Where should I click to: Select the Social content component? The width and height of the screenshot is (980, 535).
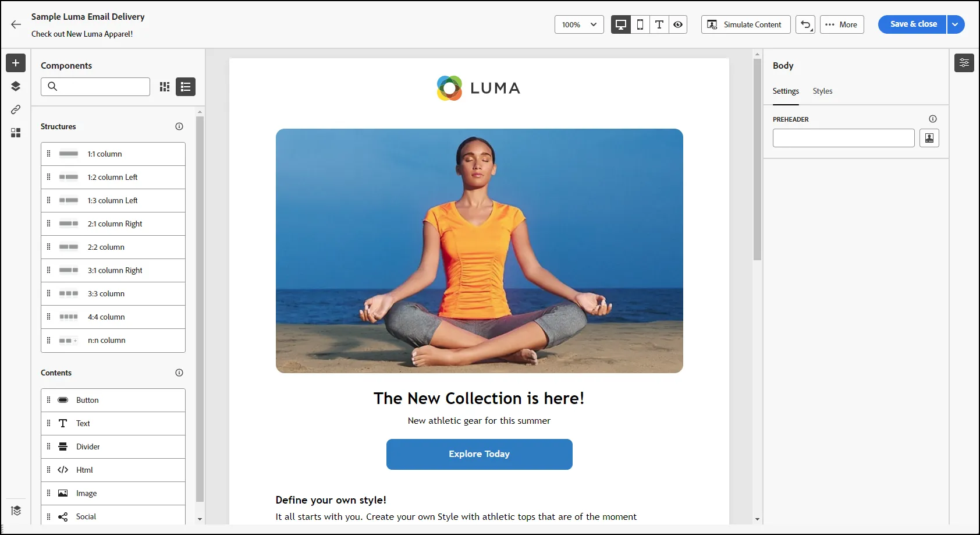point(113,516)
